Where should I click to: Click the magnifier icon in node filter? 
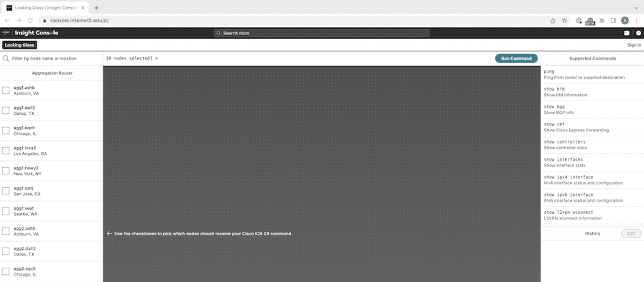pos(6,59)
